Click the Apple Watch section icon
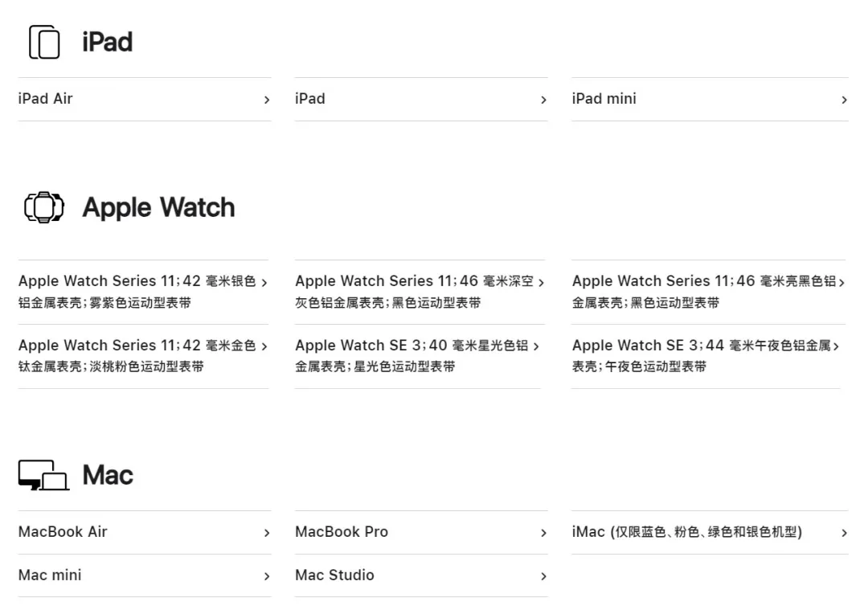868x610 pixels. tap(43, 207)
